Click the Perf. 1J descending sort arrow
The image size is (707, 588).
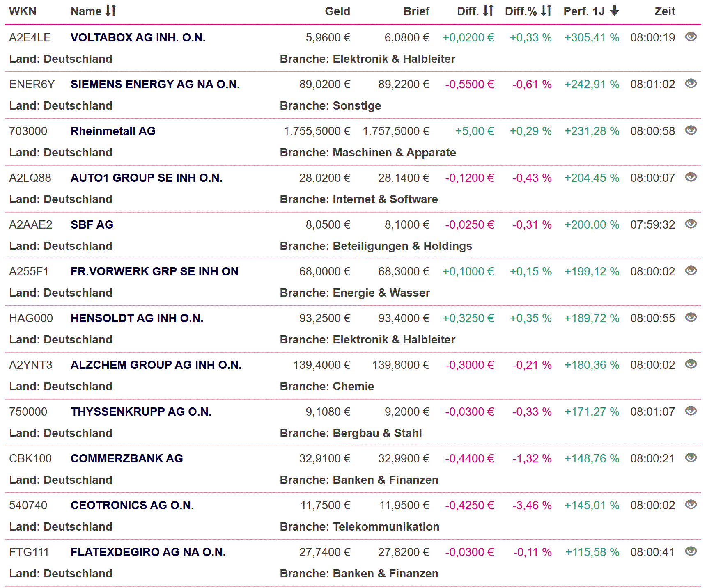(x=615, y=11)
